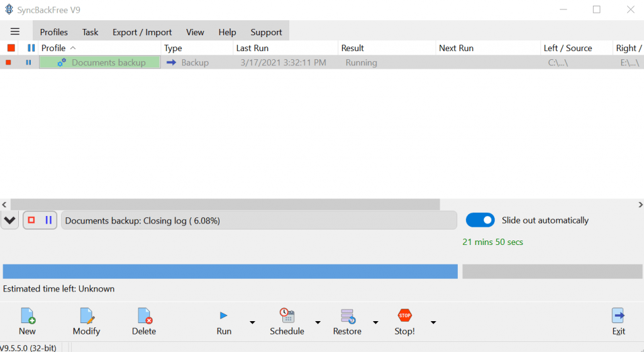Click Estimated time left: Unknown text

[58, 288]
